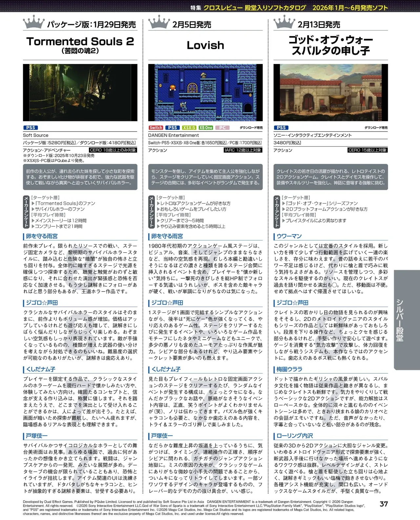Screen dimensions: 420x520
Task: Click the line ▶プレイスタイルにより異なります
Action: 314,220
